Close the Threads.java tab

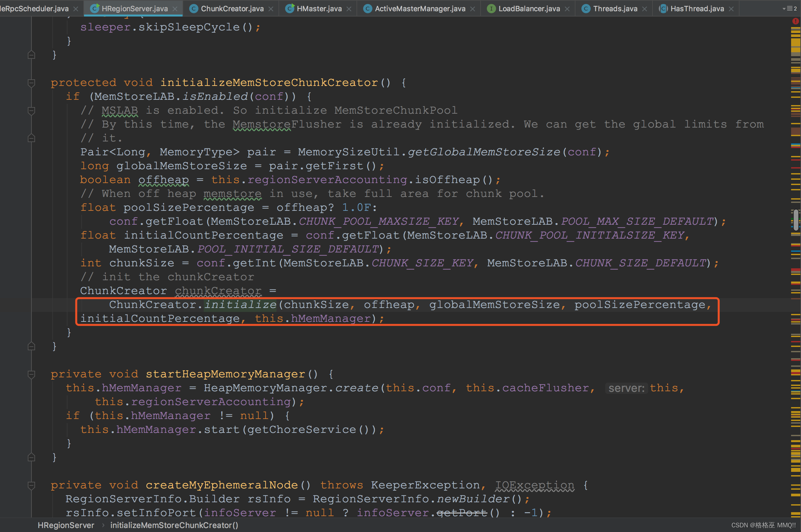point(645,9)
